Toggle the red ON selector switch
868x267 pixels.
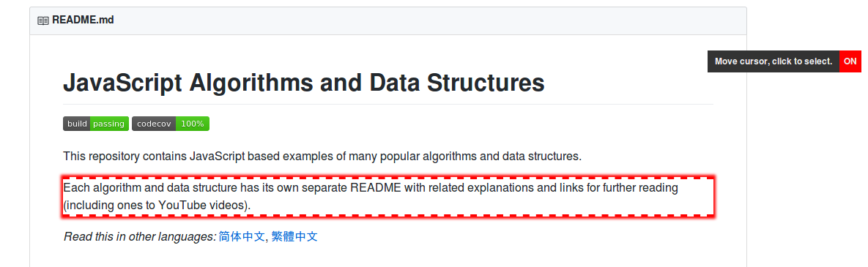pyautogui.click(x=850, y=61)
